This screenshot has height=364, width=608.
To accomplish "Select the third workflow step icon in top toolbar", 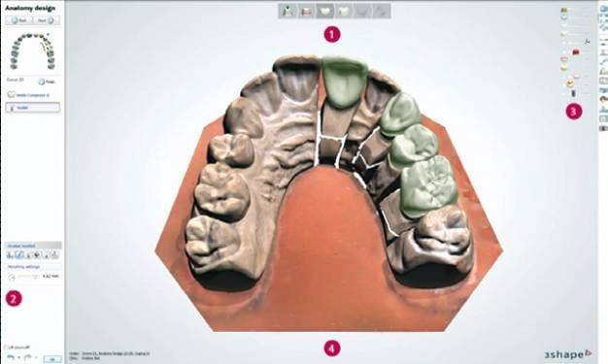I will (325, 12).
